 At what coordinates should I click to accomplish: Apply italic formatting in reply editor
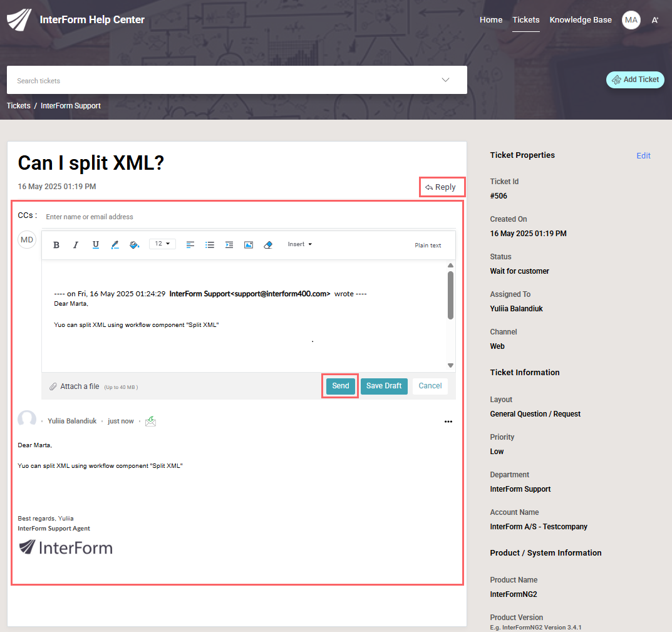point(75,245)
